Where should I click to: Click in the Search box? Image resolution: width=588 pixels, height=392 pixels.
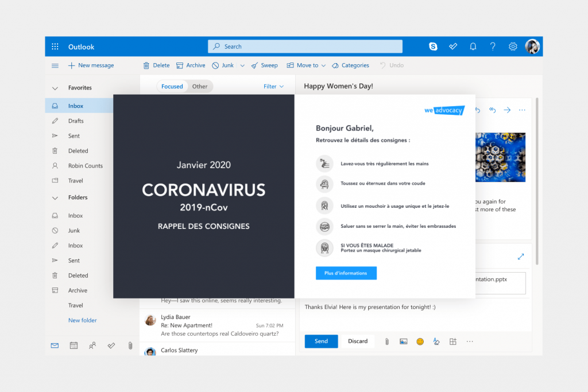[305, 46]
